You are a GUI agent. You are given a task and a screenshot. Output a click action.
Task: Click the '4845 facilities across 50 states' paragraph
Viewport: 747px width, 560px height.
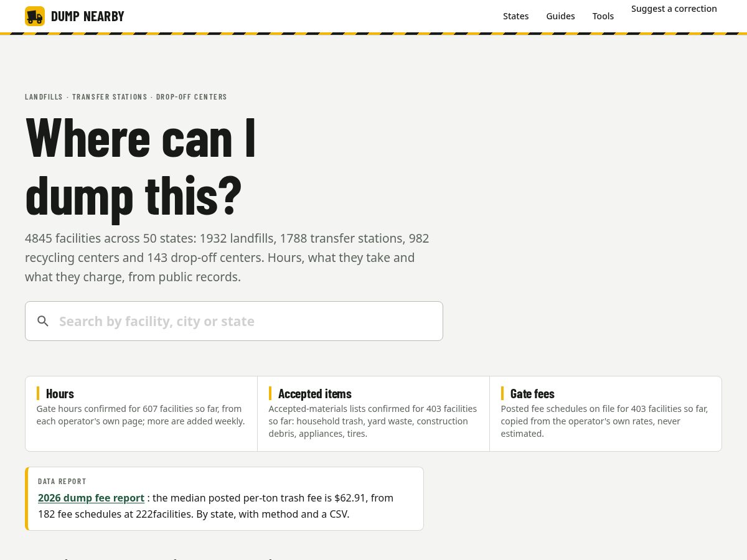click(x=227, y=258)
